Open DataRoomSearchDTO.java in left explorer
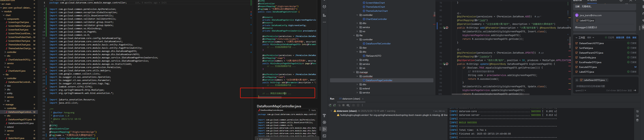Image resolution: width=644 pixels, height=140 pixels. click(21, 123)
